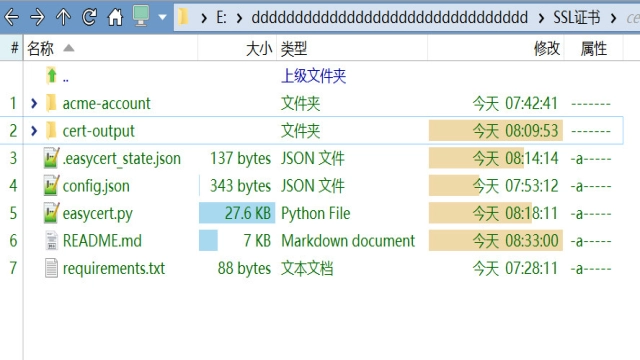Click the computer monitor icon in the toolbar
640x360 pixels.
pos(141,16)
